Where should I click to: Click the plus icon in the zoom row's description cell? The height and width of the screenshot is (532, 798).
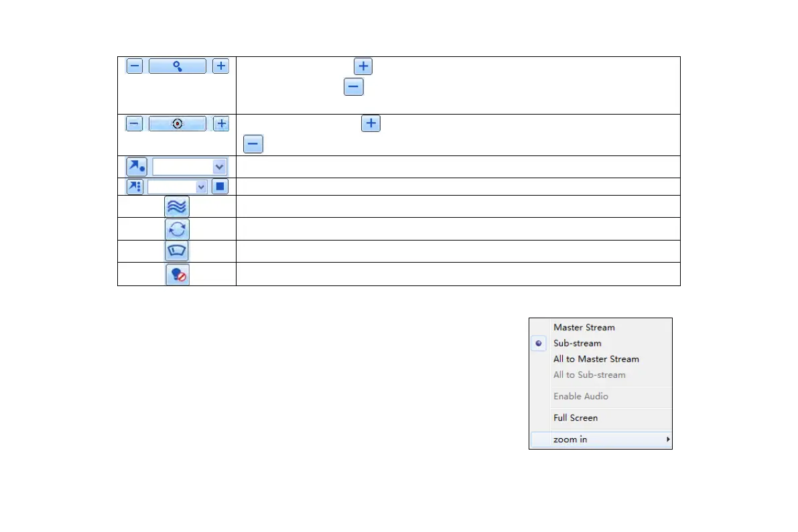363,66
